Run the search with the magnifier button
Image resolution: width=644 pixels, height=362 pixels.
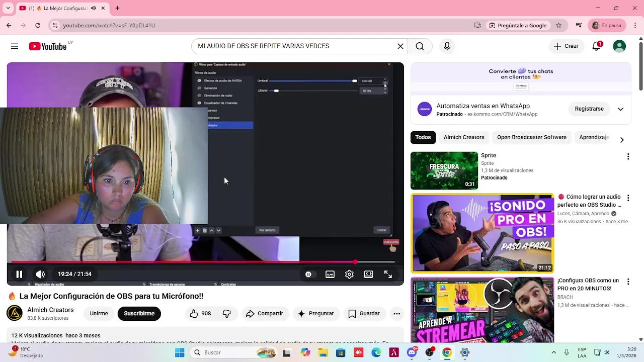420,46
